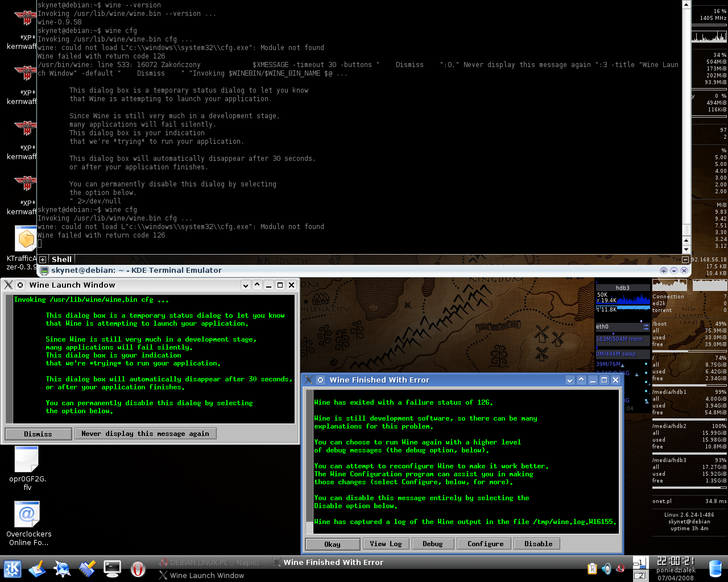Click Never display this message again

pyautogui.click(x=145, y=434)
